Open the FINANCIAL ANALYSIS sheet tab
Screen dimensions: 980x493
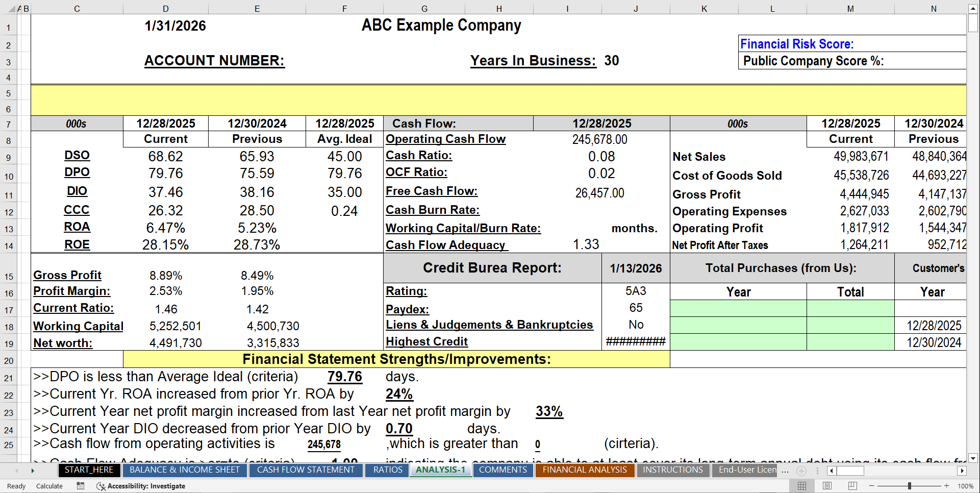[x=585, y=470]
